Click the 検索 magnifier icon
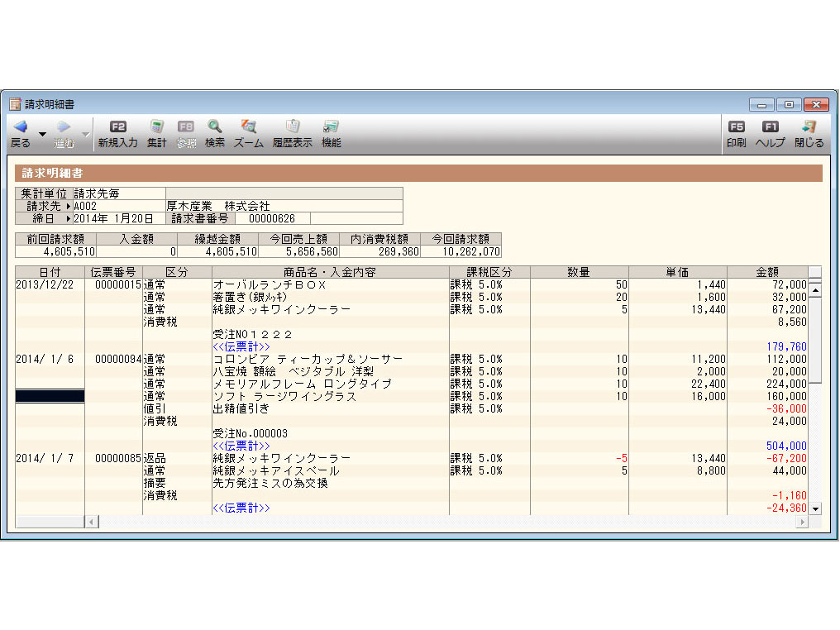The height and width of the screenshot is (630, 840). 214,127
